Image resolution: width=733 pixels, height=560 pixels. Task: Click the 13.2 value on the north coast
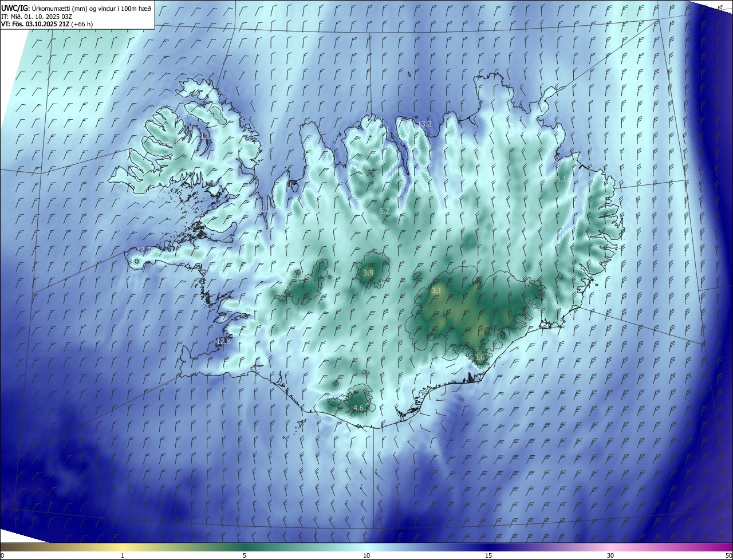point(424,124)
